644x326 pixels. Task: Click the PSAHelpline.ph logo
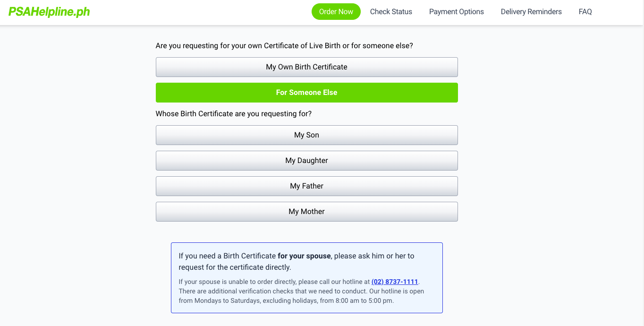(49, 12)
